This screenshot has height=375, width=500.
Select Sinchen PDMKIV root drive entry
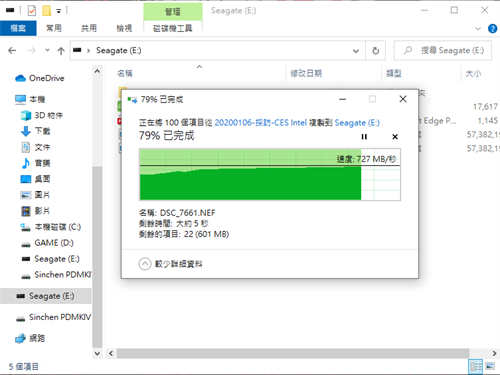pos(53,317)
